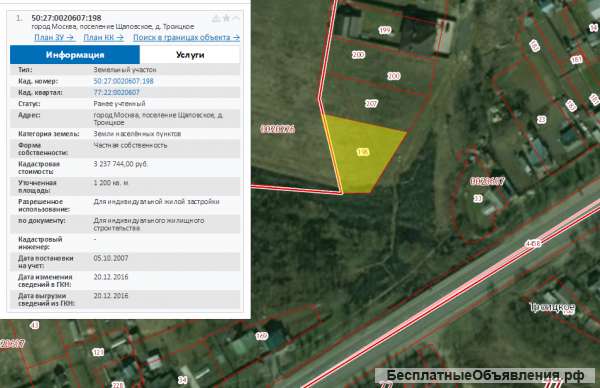Open cadastral quarter link 77:22:0020607
This screenshot has width=600, height=388.
[116, 92]
